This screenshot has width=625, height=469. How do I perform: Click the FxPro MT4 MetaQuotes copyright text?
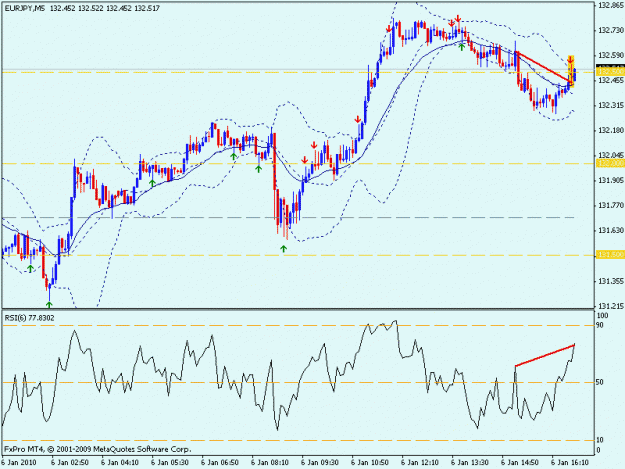click(x=98, y=449)
